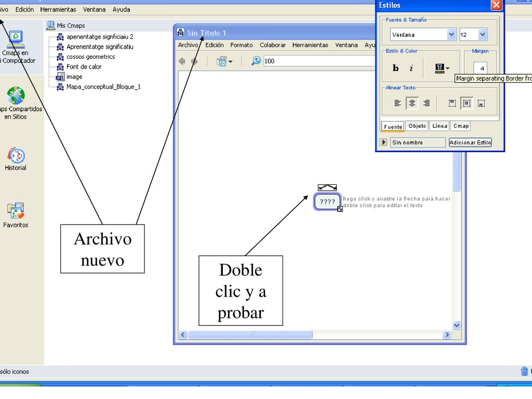The height and width of the screenshot is (399, 532).
Task: Click the recycle bin icon in status bar
Action: pyautogui.click(x=524, y=371)
